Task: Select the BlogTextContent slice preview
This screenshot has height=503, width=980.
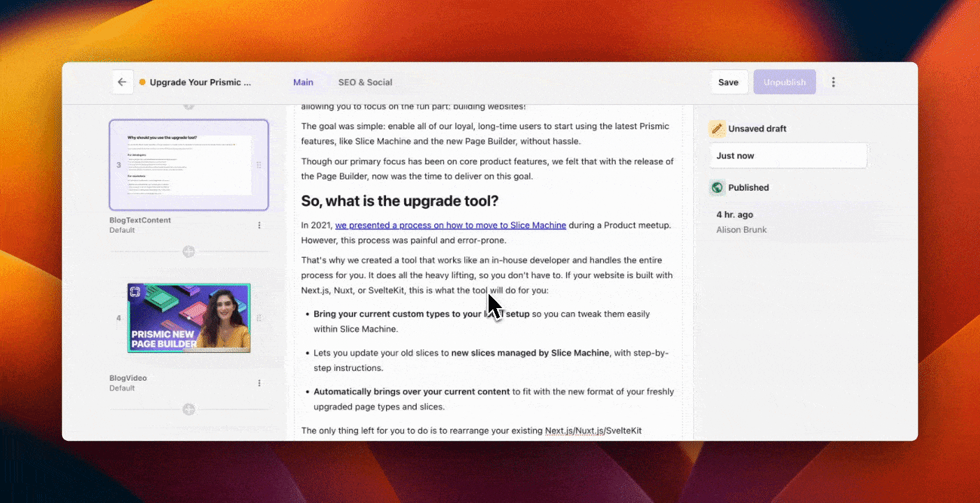Action: (188, 164)
